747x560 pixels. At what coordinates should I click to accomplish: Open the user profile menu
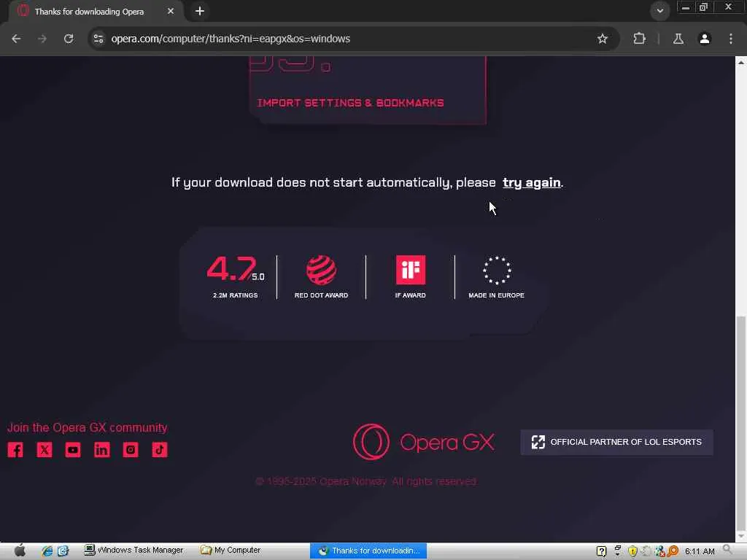point(705,39)
